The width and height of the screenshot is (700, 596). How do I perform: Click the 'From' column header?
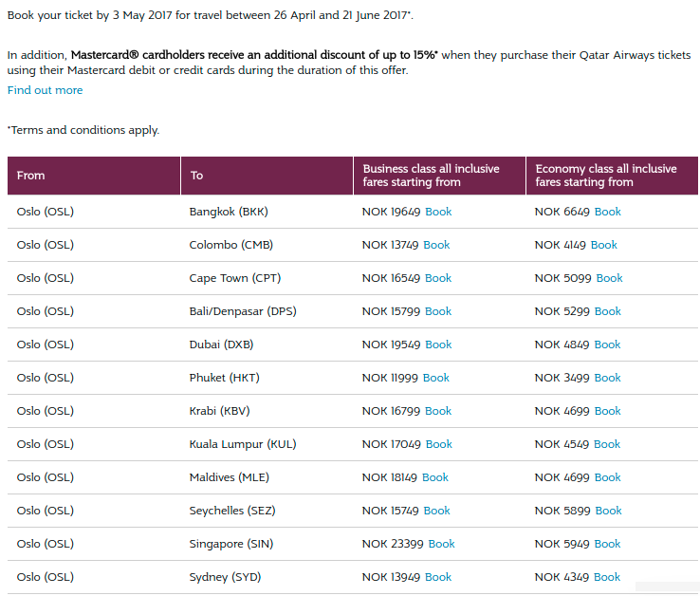pyautogui.click(x=31, y=176)
